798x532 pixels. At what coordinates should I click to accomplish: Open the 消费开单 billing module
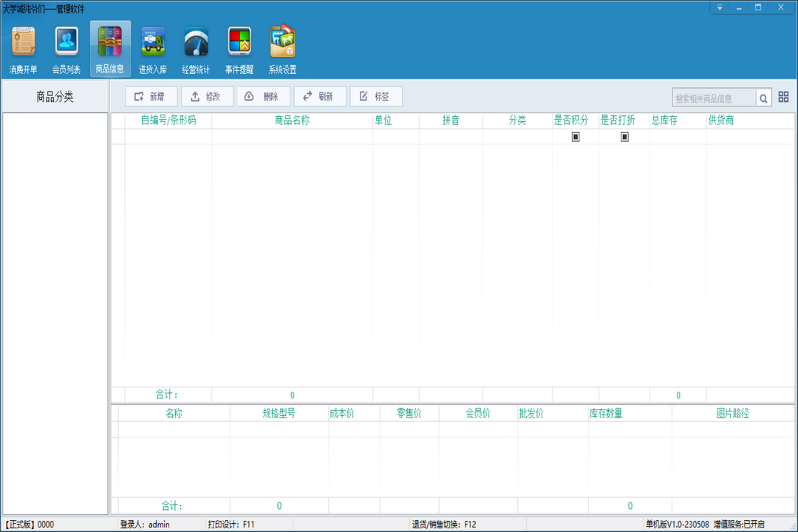[23, 49]
